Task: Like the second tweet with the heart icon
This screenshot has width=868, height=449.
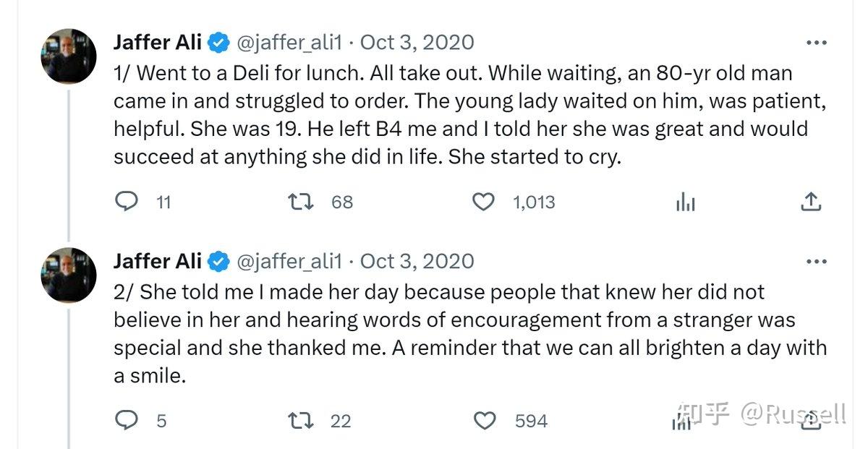Action: [x=483, y=419]
